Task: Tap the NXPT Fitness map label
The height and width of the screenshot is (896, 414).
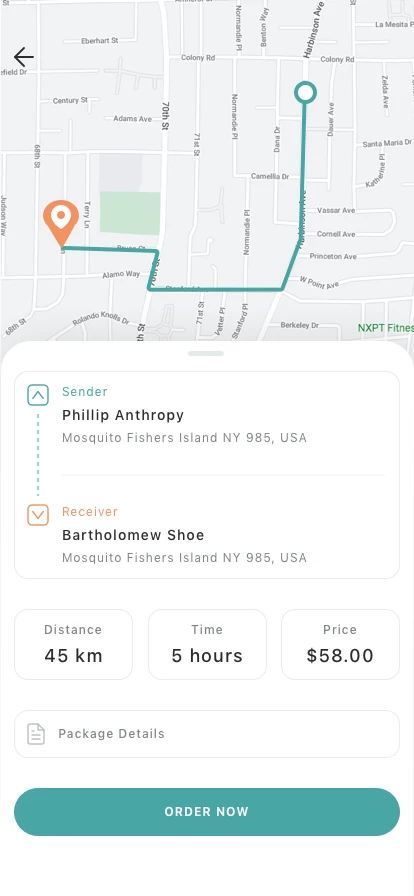Action: (x=385, y=328)
